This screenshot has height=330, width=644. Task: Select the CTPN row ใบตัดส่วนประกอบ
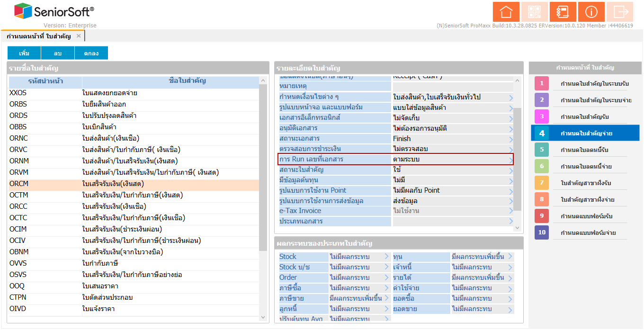pyautogui.click(x=134, y=297)
